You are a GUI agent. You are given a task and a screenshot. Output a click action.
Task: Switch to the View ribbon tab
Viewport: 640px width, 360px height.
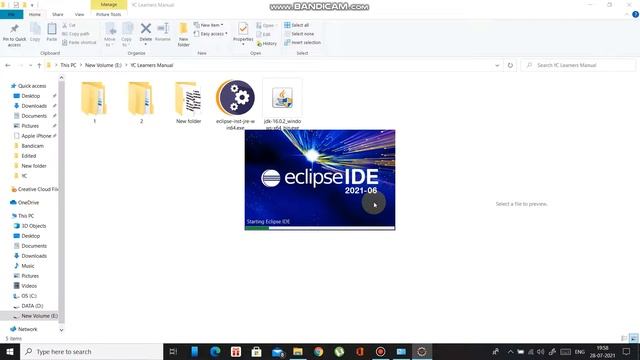click(79, 14)
